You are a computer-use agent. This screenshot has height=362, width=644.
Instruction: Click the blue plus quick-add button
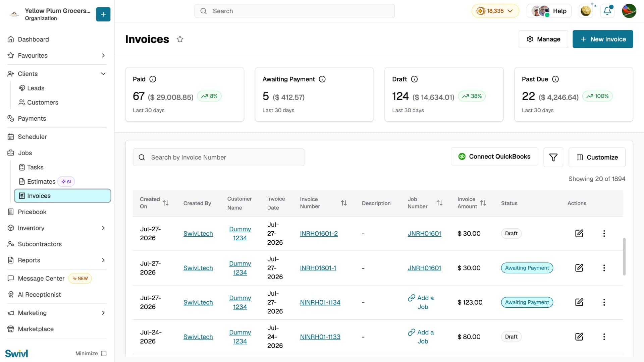(103, 14)
